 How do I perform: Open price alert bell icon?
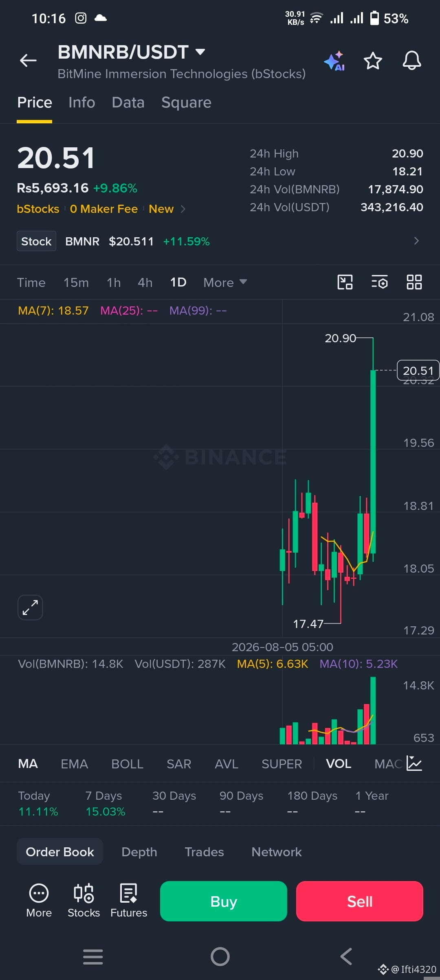click(412, 61)
